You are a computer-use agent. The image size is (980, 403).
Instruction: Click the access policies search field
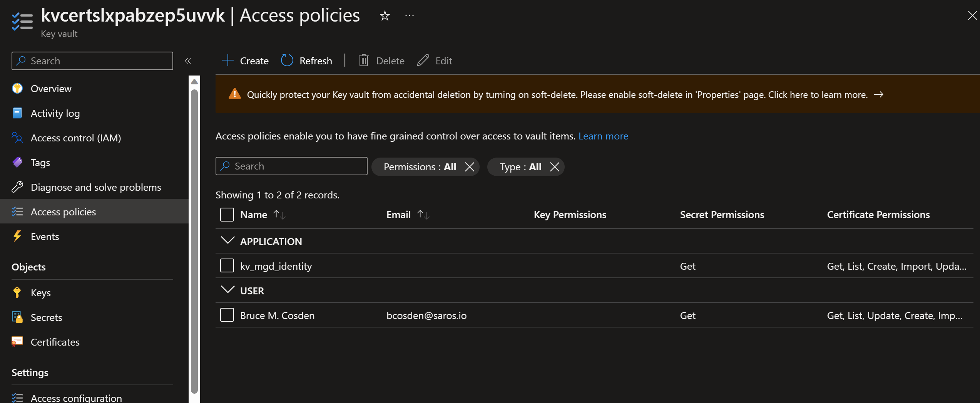point(291,166)
